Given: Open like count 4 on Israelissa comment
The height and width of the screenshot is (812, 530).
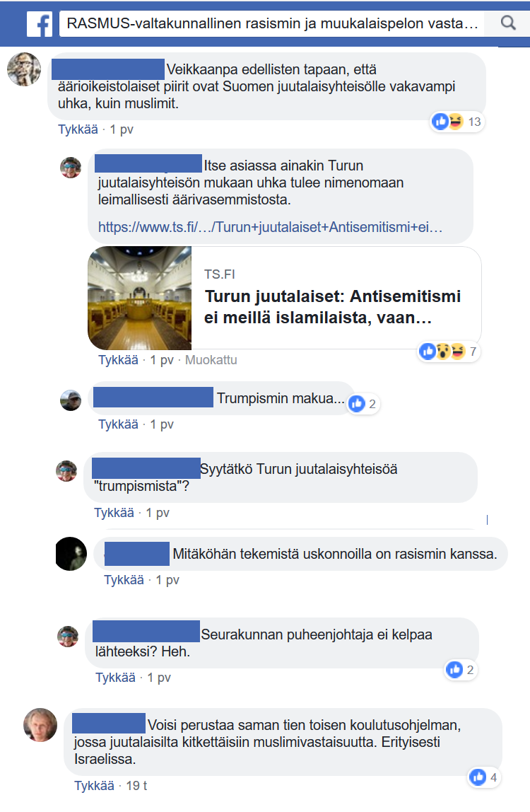Looking at the screenshot, I should [x=484, y=777].
